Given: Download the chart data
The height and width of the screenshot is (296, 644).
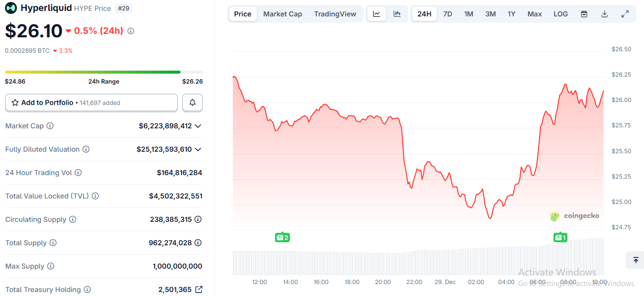Looking at the screenshot, I should (604, 13).
